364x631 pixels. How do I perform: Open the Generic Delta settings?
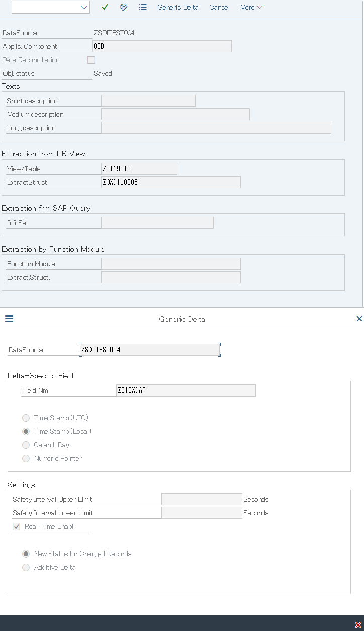point(177,7)
